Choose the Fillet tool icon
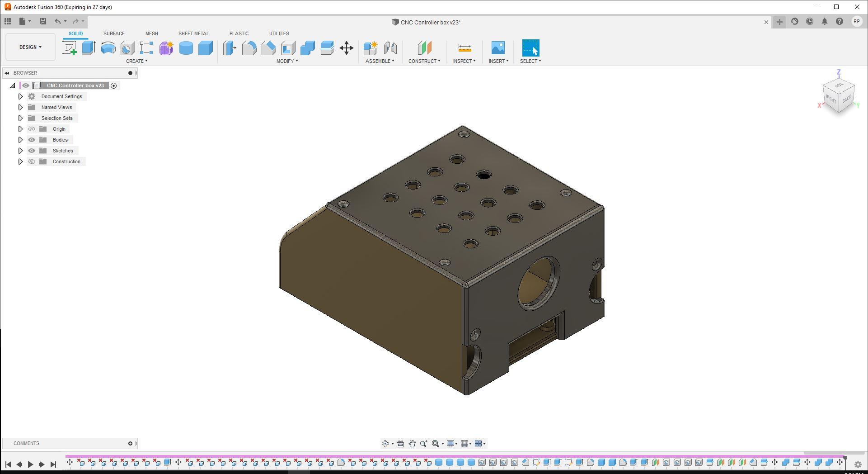Viewport: 868px width, 474px height. click(249, 48)
